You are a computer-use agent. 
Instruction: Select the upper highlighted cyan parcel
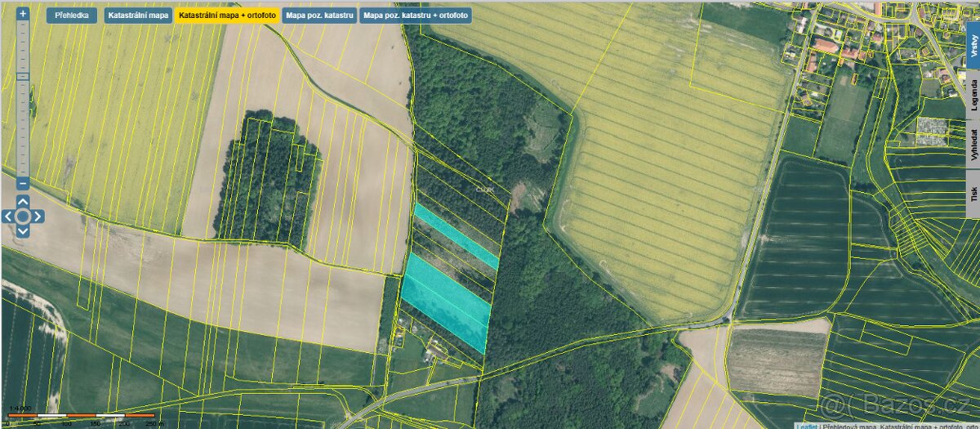click(x=456, y=236)
